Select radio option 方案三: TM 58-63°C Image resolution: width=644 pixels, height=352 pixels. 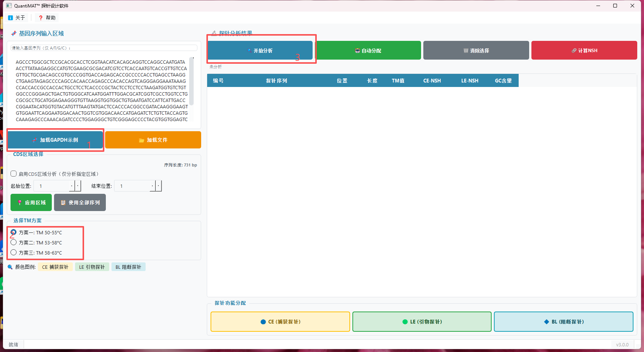tap(14, 252)
